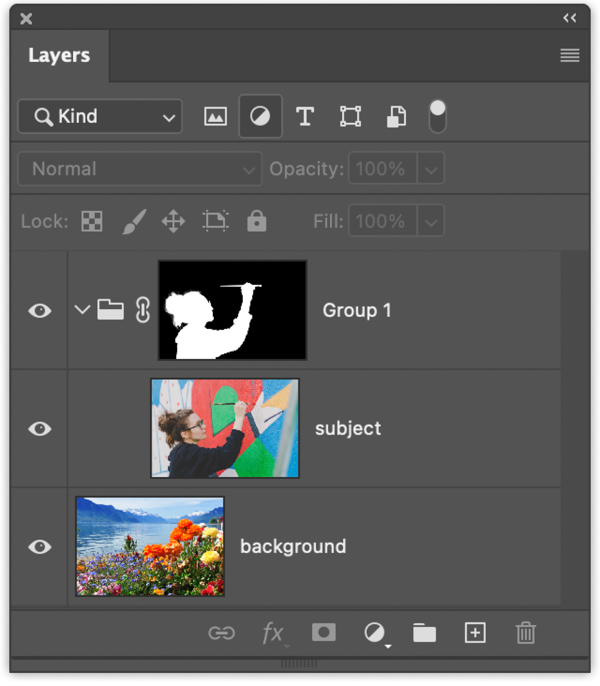600x686 pixels.
Task: Open the Normal blend mode dropdown
Action: pyautogui.click(x=140, y=169)
